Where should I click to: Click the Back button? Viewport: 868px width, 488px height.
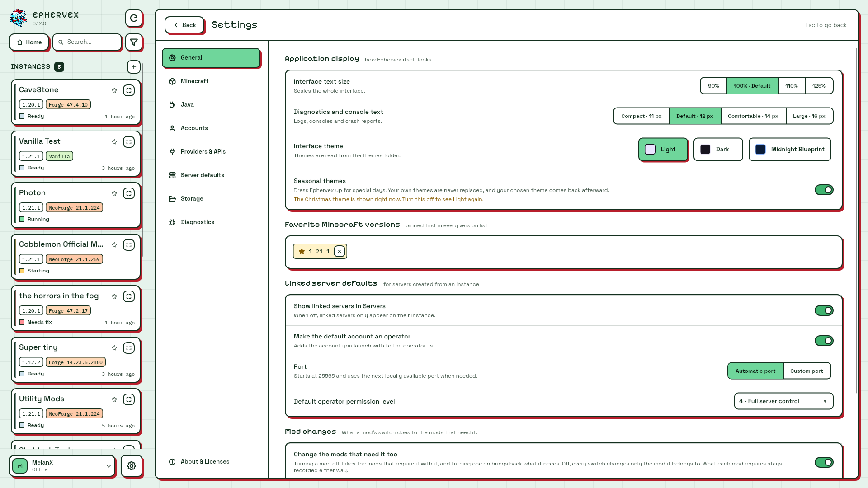[x=184, y=25]
